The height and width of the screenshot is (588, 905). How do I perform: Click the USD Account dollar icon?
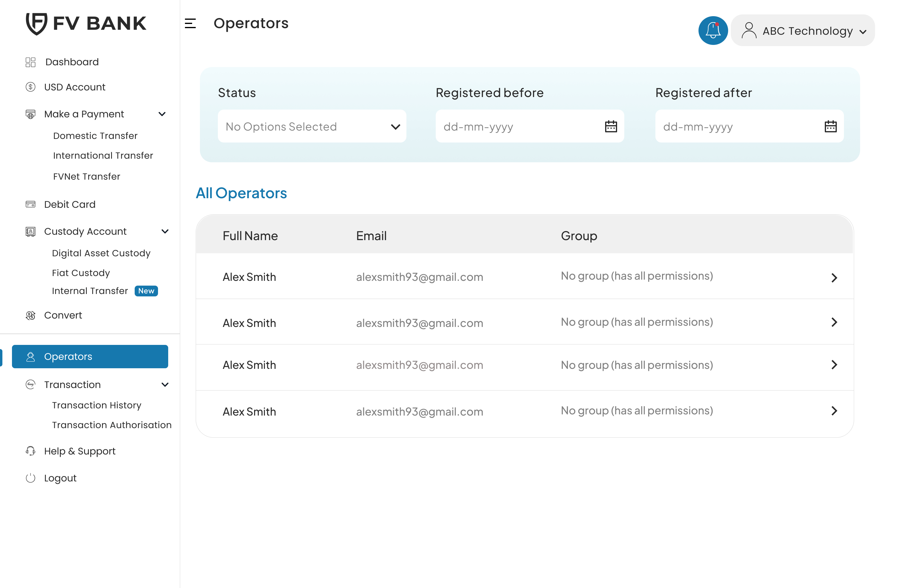click(x=31, y=87)
